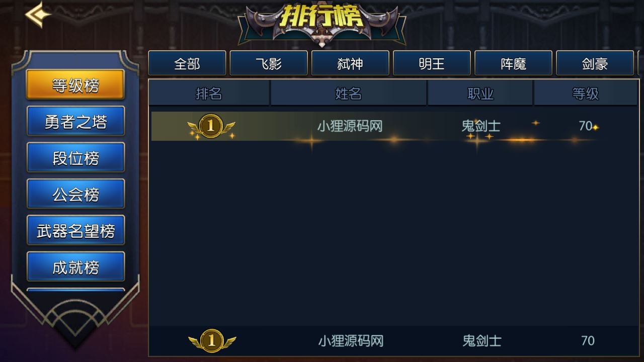Click the 排名 column header

209,93
